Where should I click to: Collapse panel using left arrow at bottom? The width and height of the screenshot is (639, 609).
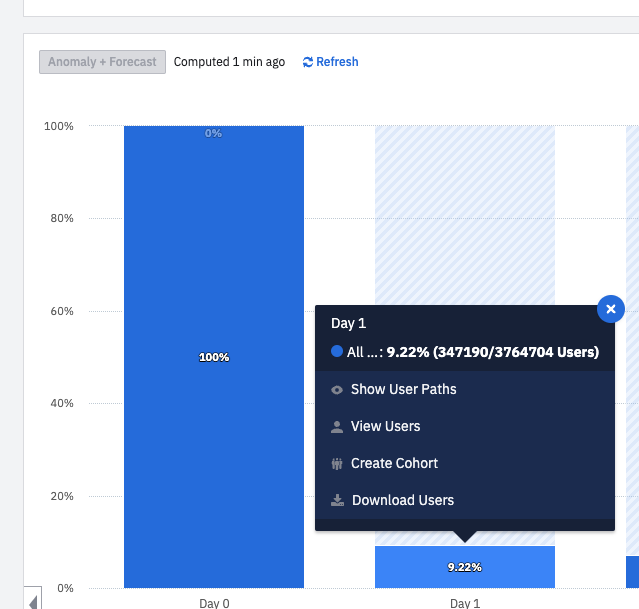[33, 601]
